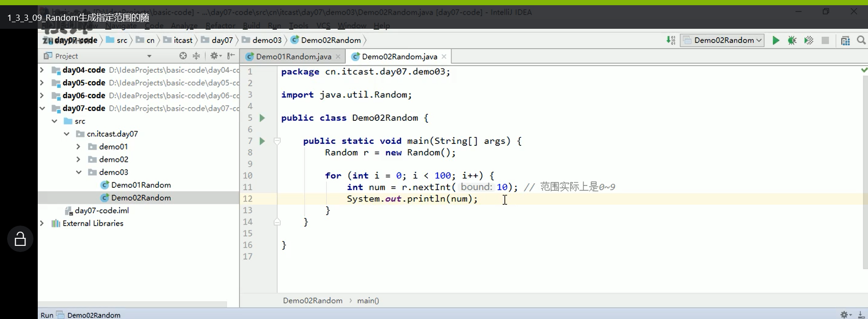
Task: Click the window restore button
Action: 826,11
